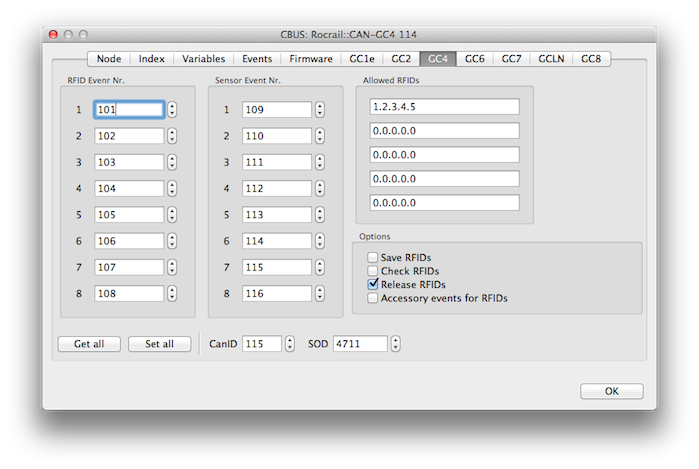Image resolution: width=699 pixels, height=469 pixels.
Task: Enable Accessory events for RFIDs
Action: (x=373, y=297)
